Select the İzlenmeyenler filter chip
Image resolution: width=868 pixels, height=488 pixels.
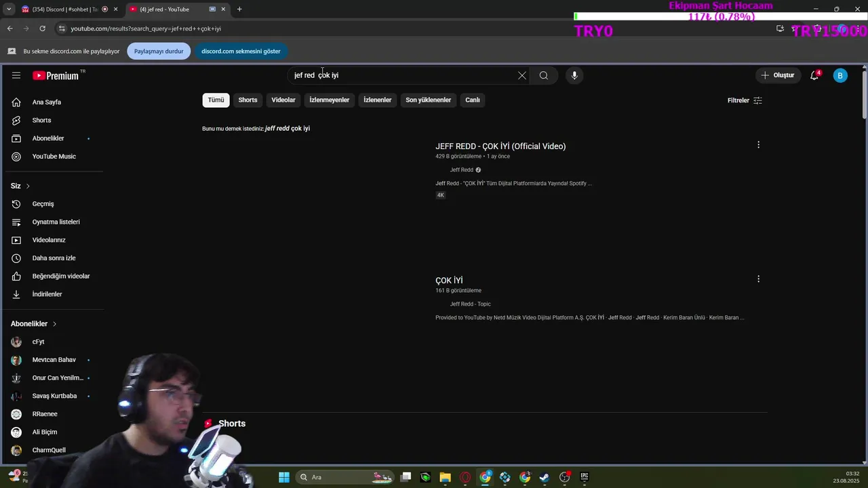pyautogui.click(x=330, y=100)
